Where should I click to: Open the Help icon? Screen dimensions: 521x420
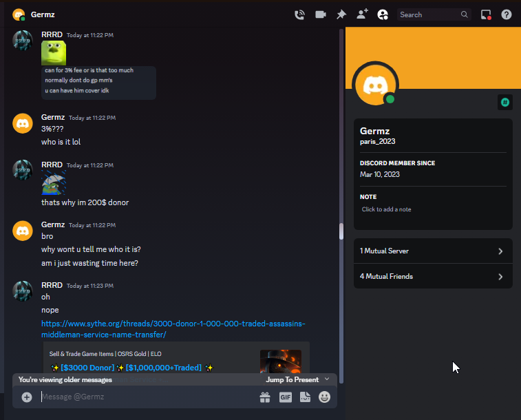click(507, 14)
